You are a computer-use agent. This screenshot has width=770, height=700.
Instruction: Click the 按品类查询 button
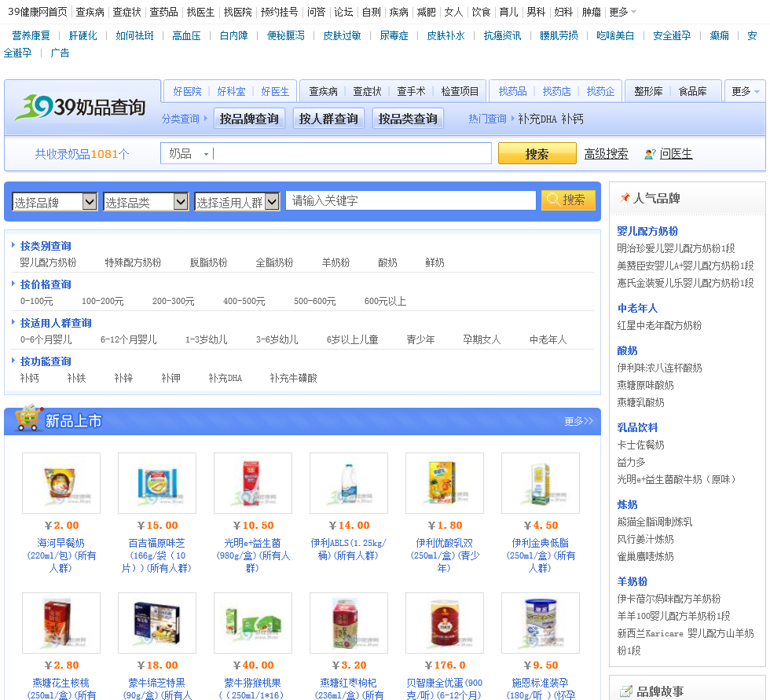coord(408,119)
